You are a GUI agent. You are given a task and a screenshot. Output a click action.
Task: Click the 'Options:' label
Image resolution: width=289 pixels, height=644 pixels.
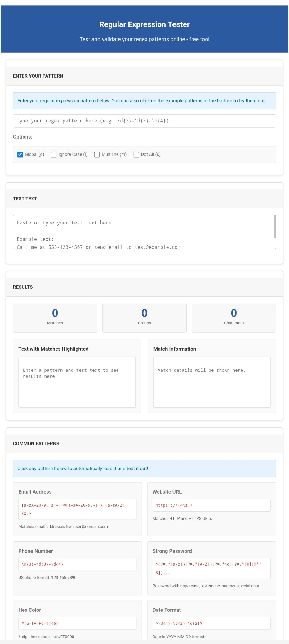point(23,137)
